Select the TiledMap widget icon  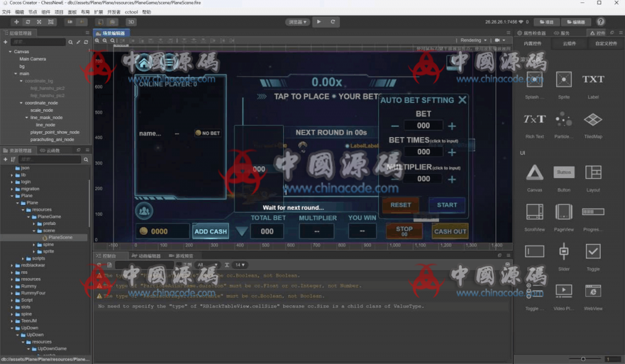(x=593, y=120)
